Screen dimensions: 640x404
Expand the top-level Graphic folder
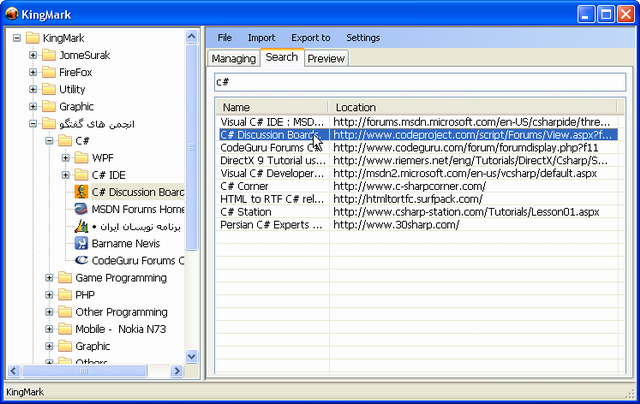pos(33,107)
